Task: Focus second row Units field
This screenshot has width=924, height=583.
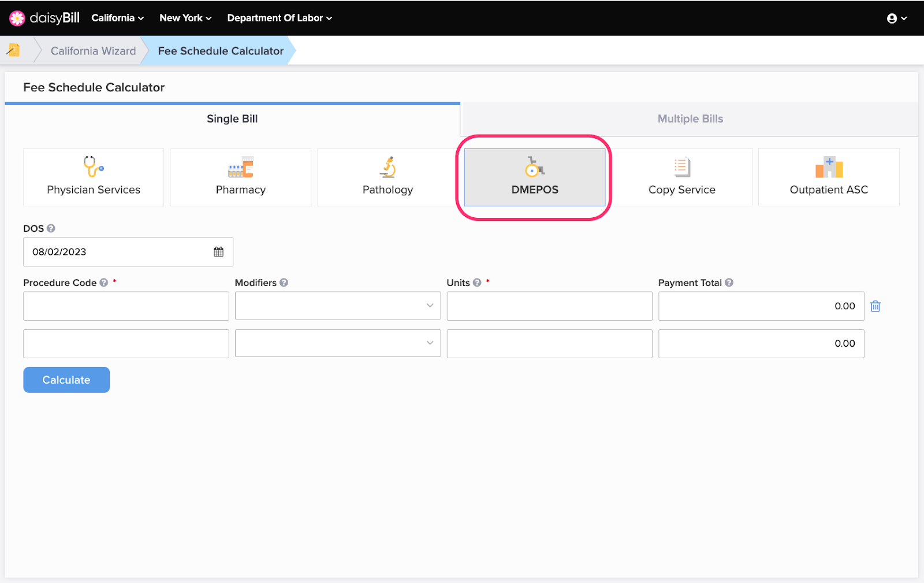Action: (x=549, y=344)
